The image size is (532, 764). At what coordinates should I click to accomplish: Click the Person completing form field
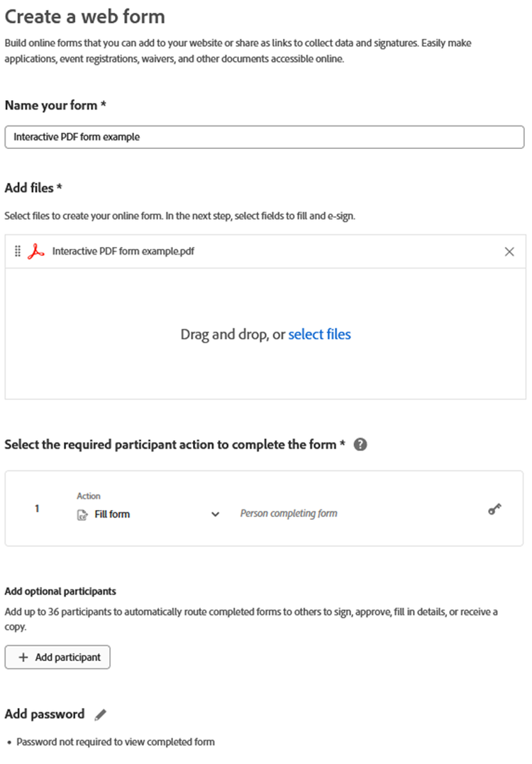(289, 514)
